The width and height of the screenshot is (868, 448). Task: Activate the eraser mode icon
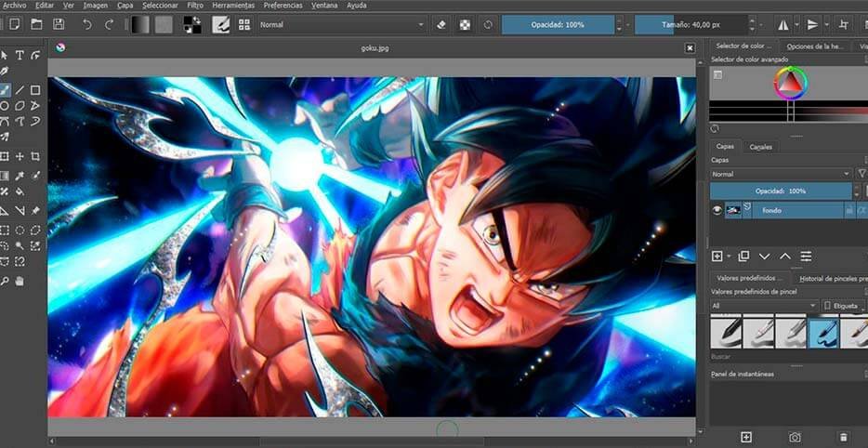[441, 24]
